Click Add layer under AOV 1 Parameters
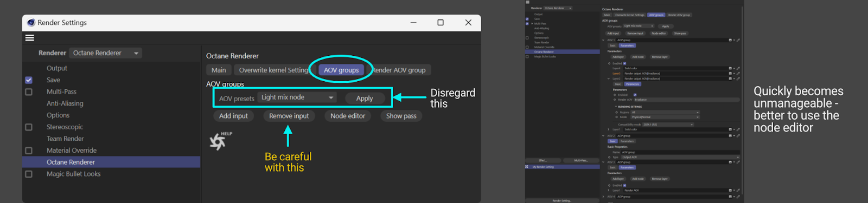This screenshot has height=203, width=868. click(618, 57)
